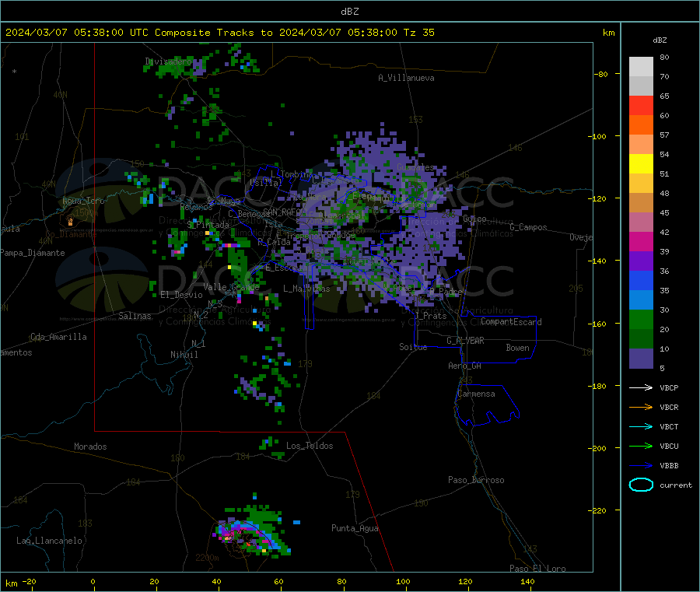Click the Carmensa blue boundary polygon
Image resolution: width=700 pixels, height=592 pixels.
pos(487,404)
